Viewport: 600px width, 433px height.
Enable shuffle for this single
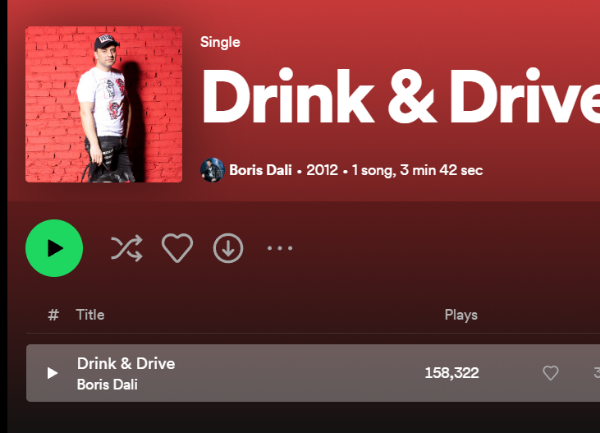tap(127, 248)
